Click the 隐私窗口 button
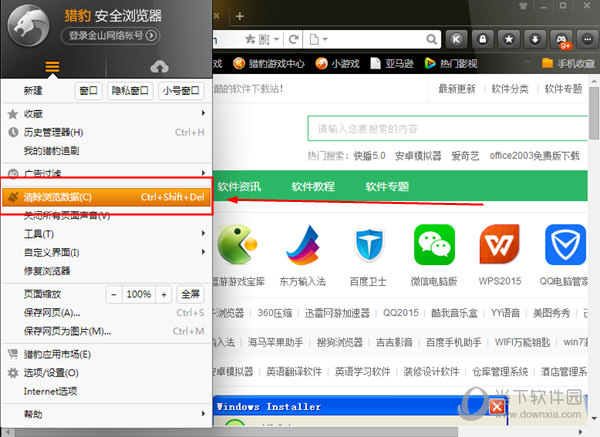600x437 pixels. coord(130,90)
